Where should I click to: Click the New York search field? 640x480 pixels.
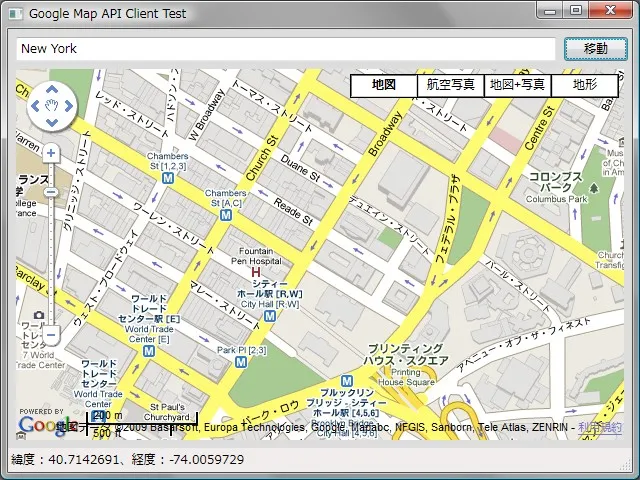coord(285,48)
